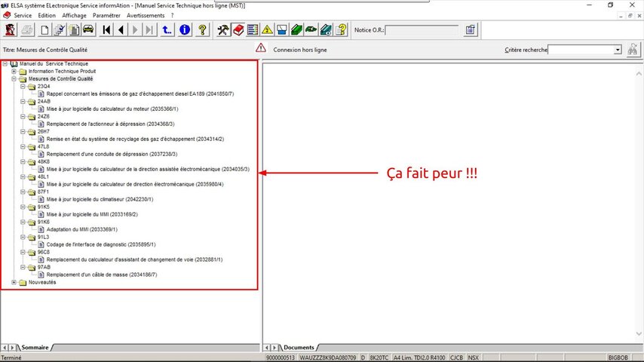Select the red book service manual icon
The height and width of the screenshot is (362, 644).
(x=238, y=30)
